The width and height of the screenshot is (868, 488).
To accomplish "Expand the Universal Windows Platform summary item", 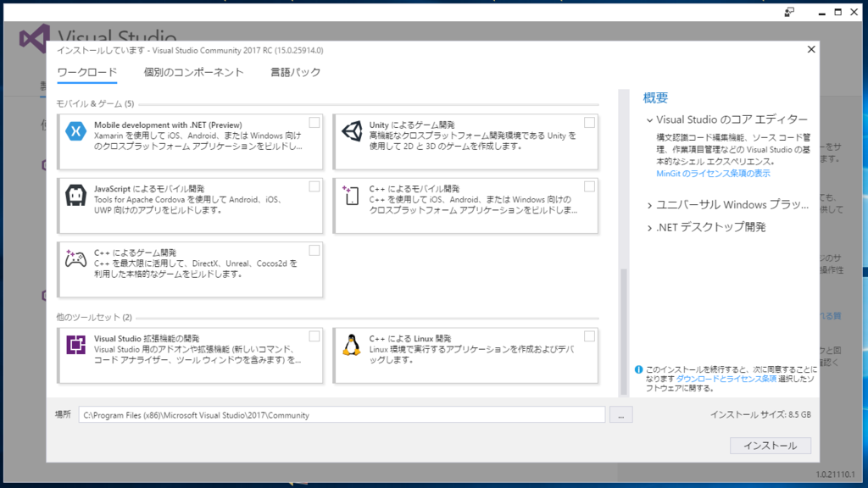I will pos(650,205).
